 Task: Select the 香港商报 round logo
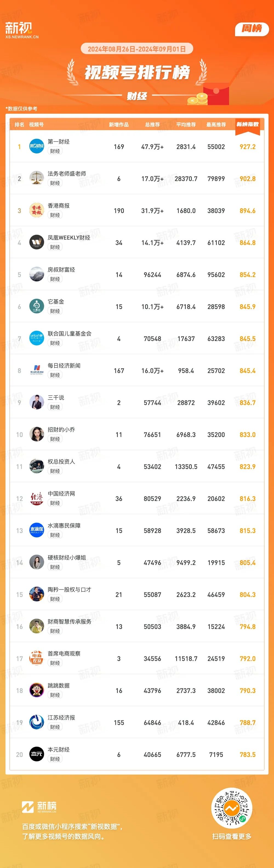(36, 210)
